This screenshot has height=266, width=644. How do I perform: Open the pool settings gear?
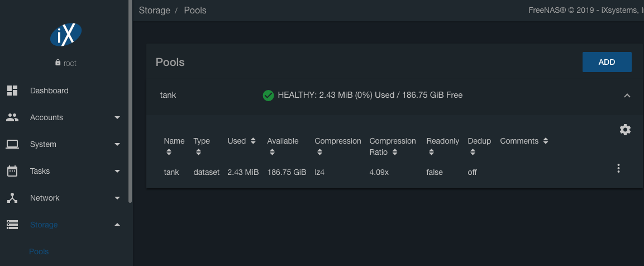coord(625,130)
